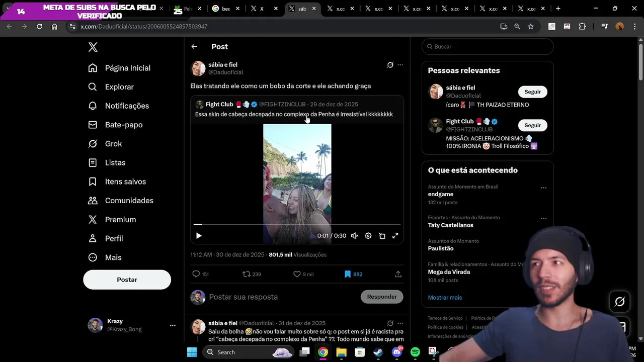Click the Buscar search field
Viewport: 644px width, 362px height.
coord(488,47)
